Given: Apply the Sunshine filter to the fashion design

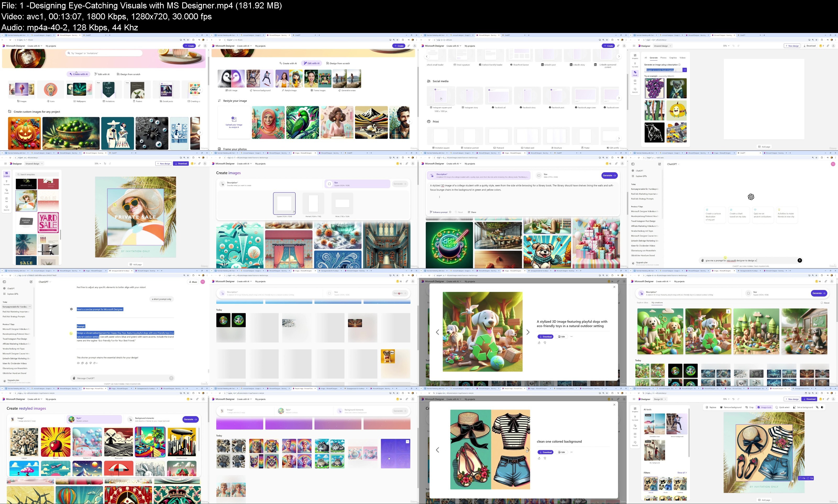Looking at the screenshot, I should pos(680,484).
